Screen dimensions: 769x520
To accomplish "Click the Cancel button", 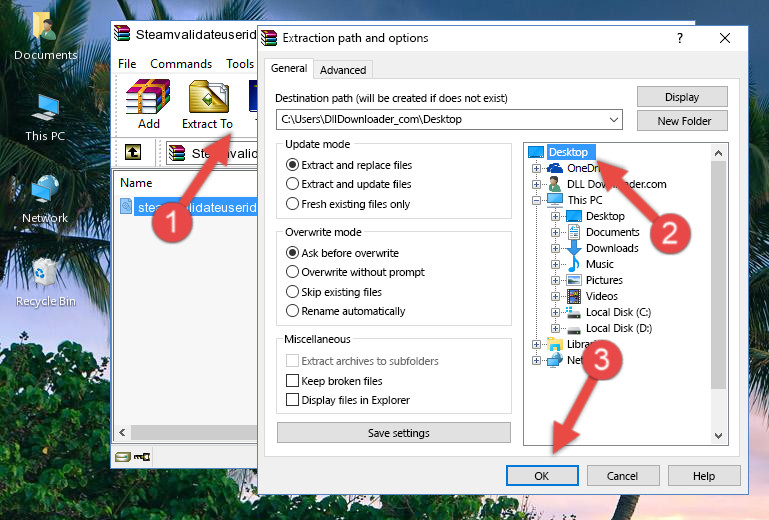I will 623,476.
